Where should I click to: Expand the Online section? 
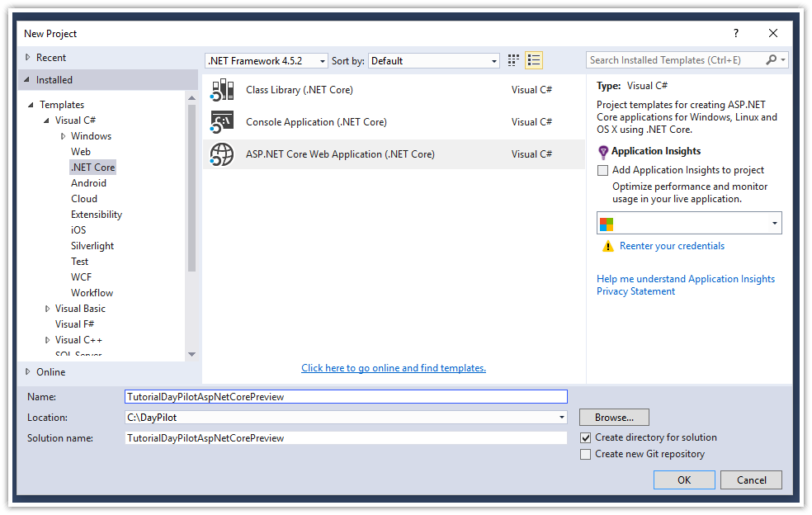(27, 372)
